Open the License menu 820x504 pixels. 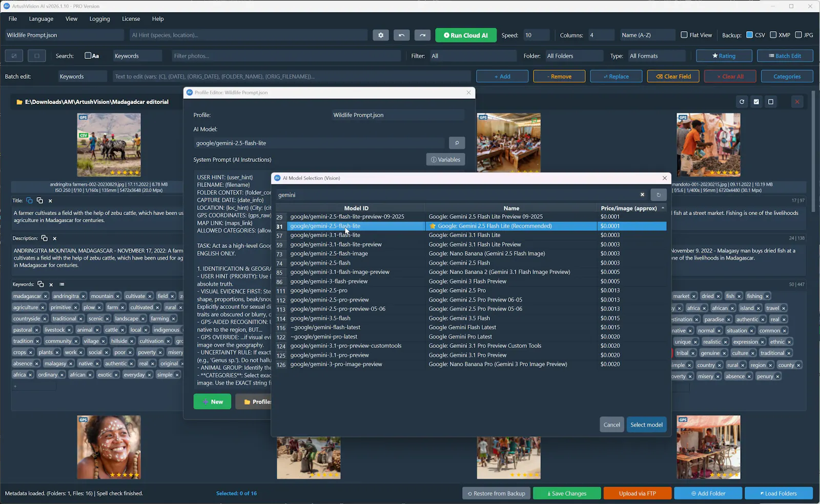(131, 19)
